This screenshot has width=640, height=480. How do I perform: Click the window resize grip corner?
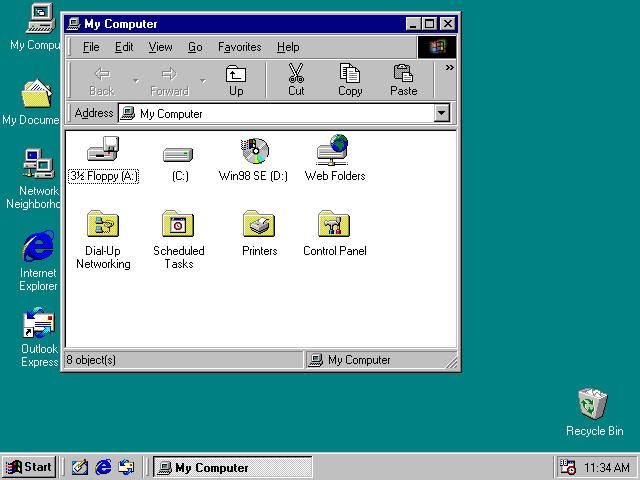tap(452, 362)
